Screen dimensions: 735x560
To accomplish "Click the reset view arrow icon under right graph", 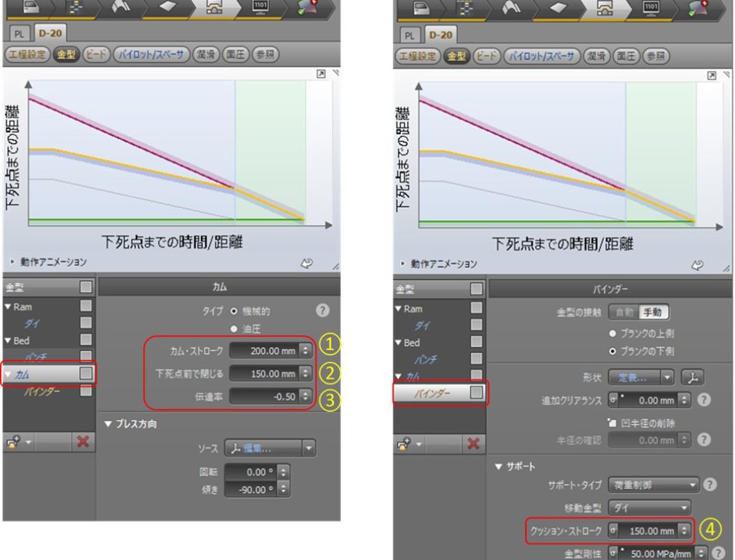I will point(697,265).
